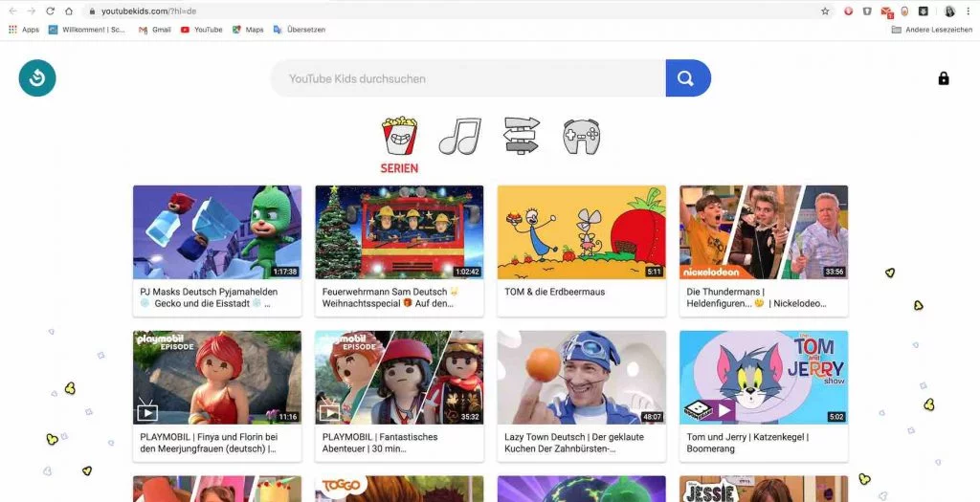The width and height of the screenshot is (980, 502).
Task: Open the recently watched history icon
Action: [37, 78]
